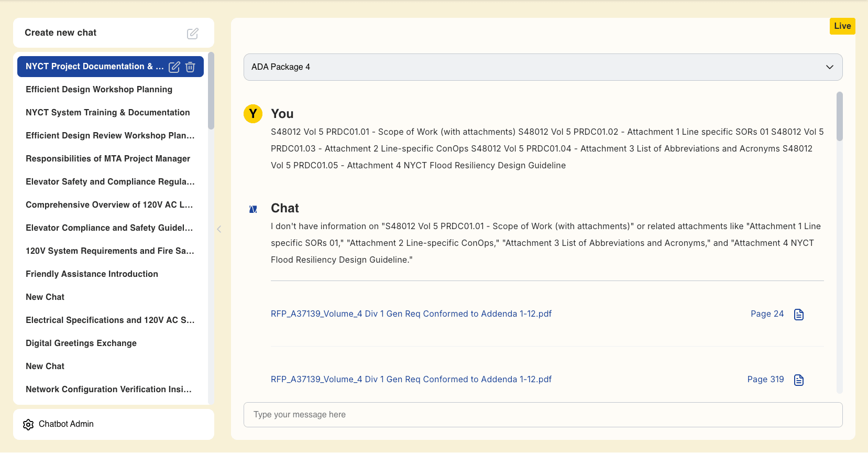
Task: Click the chat list scrollbar thumb
Action: click(x=211, y=91)
